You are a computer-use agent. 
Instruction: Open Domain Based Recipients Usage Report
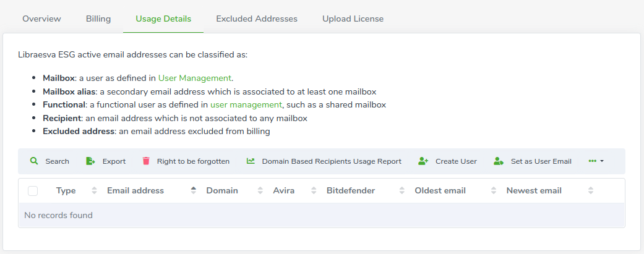tap(332, 161)
